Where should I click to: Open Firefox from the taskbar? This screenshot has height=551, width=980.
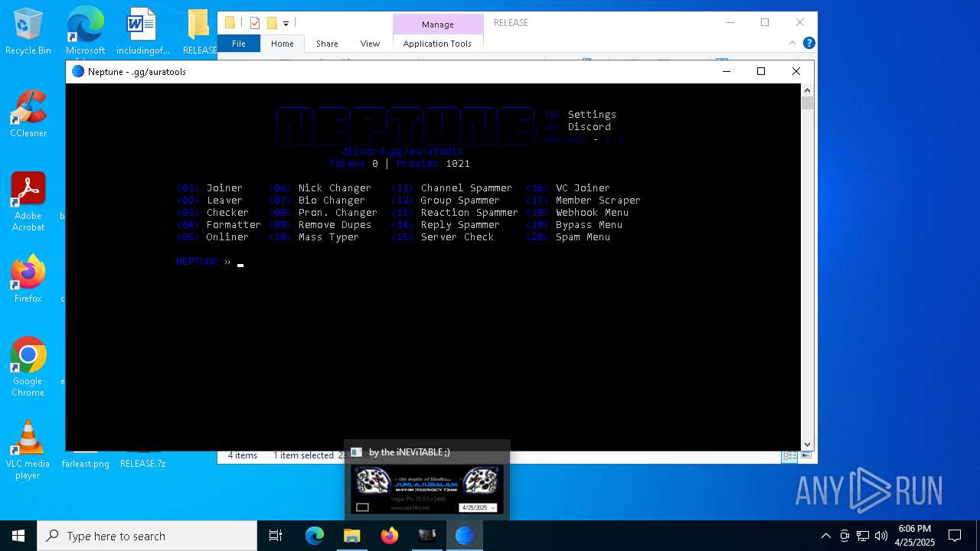pyautogui.click(x=390, y=536)
